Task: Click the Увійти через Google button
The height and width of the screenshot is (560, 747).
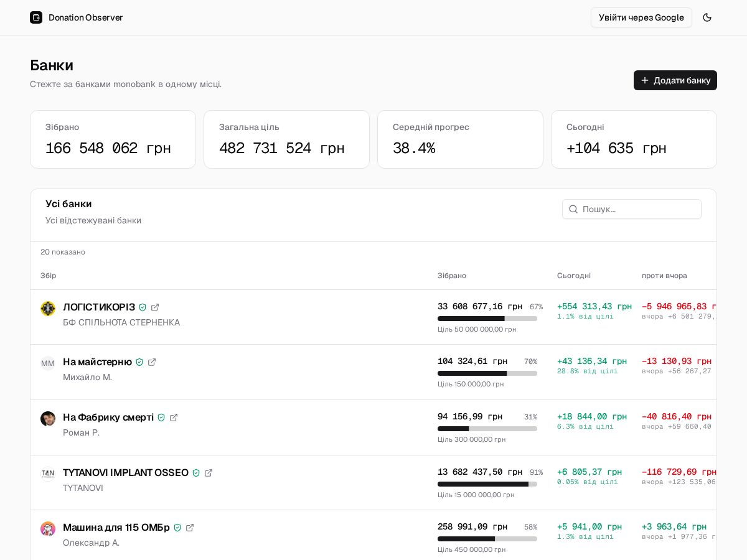Action: coord(641,17)
